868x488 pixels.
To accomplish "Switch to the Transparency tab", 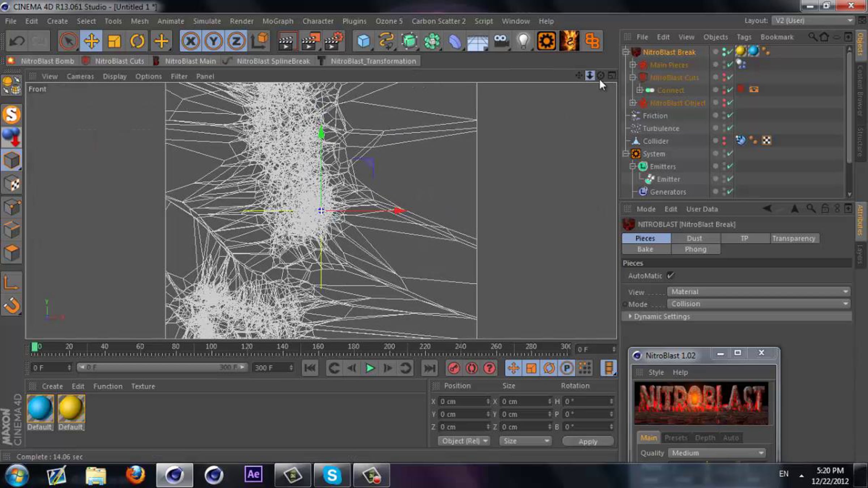I will coord(793,238).
